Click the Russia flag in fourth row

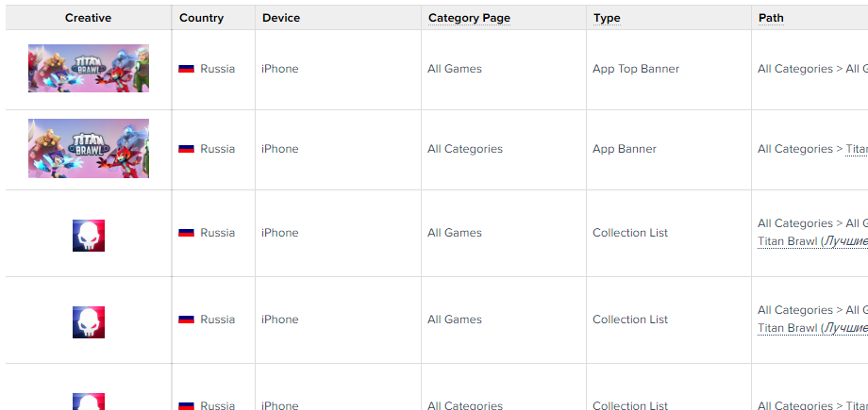tap(186, 320)
